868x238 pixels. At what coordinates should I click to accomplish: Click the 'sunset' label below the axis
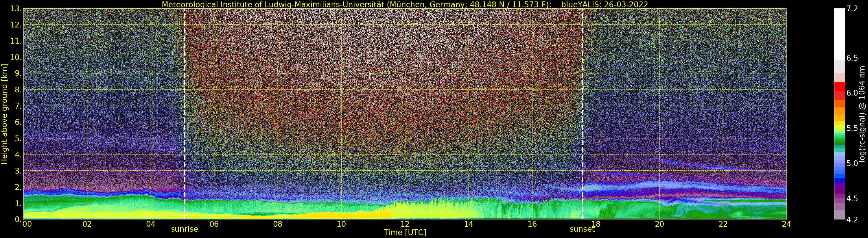click(582, 229)
